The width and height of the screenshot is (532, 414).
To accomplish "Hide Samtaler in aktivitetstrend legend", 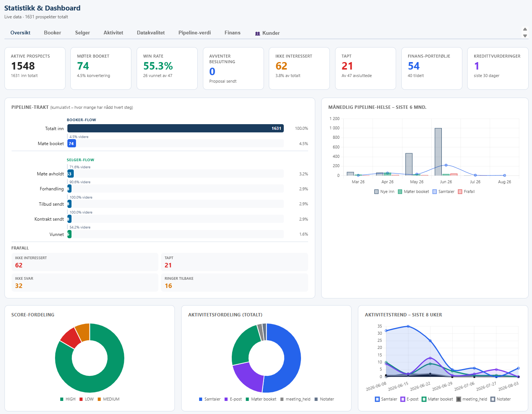I will pyautogui.click(x=386, y=399).
